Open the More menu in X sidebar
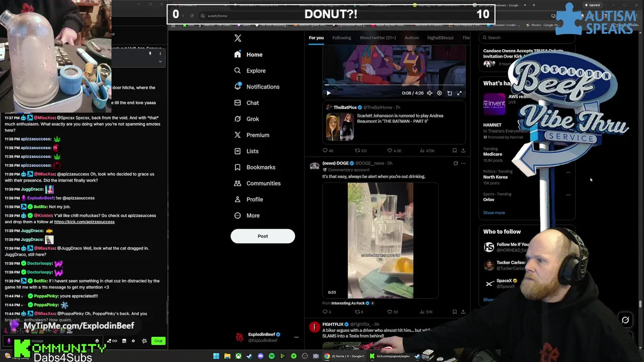Screen dimensions: 644x362 [247, 215]
